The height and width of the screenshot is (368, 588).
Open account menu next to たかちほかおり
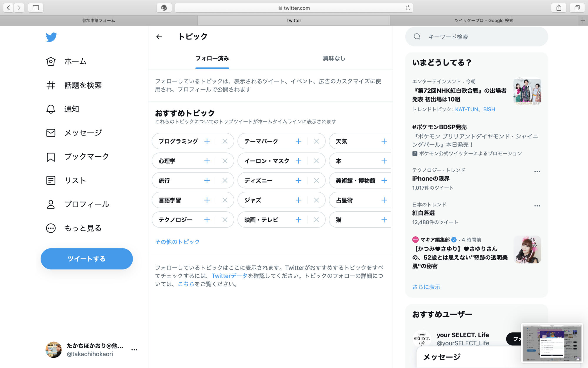point(134,350)
